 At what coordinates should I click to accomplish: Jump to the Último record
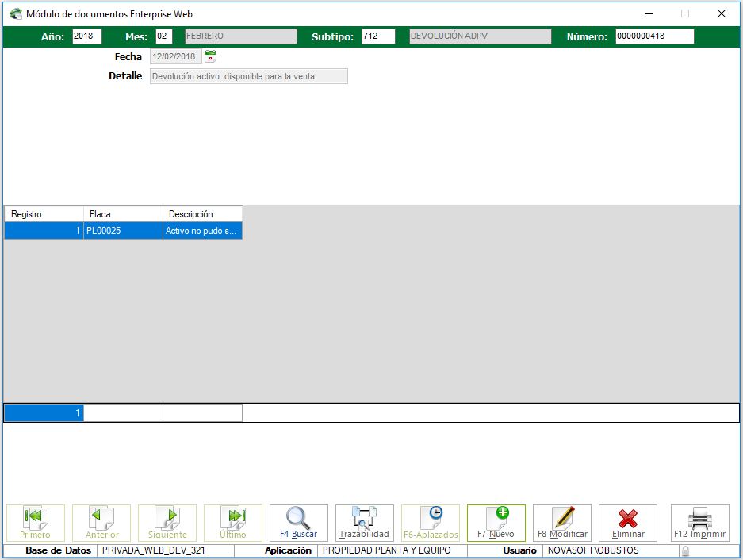233,523
